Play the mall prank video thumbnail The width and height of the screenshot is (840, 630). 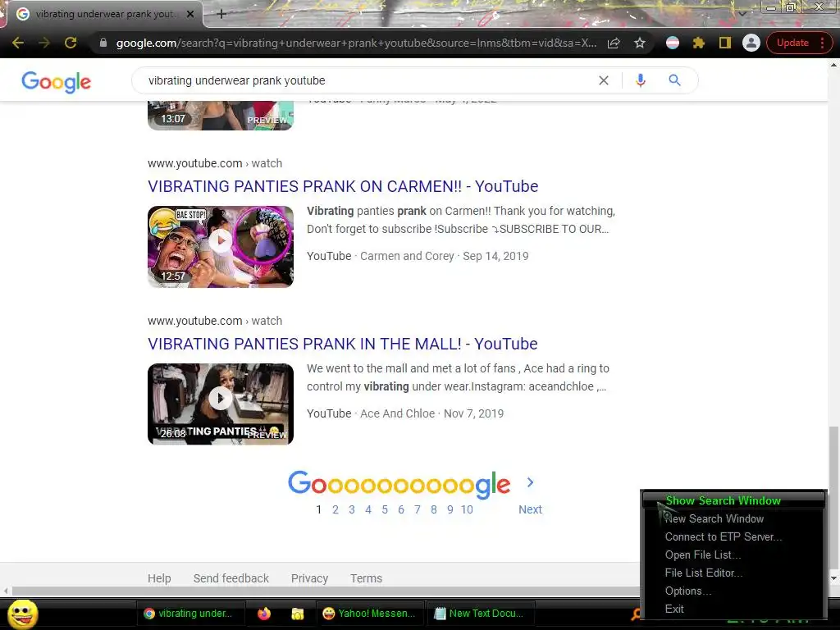coord(221,404)
